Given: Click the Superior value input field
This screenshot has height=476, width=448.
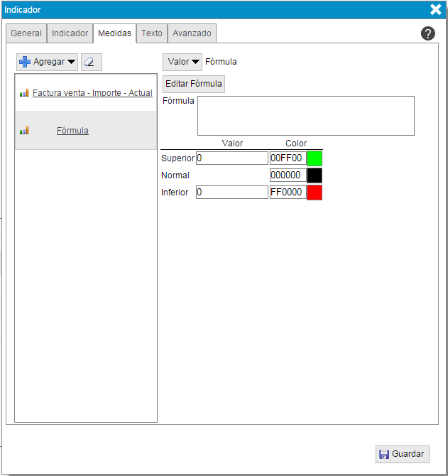Looking at the screenshot, I should 232,158.
